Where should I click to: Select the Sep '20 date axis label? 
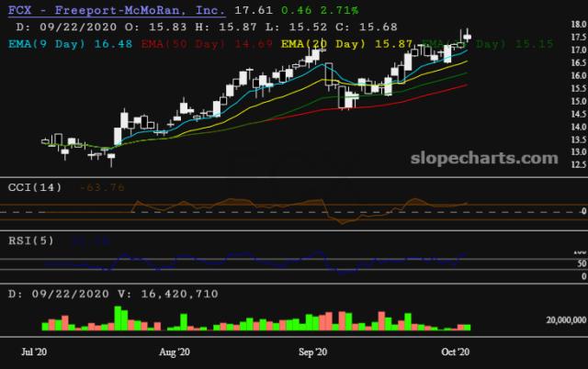[x=313, y=352]
